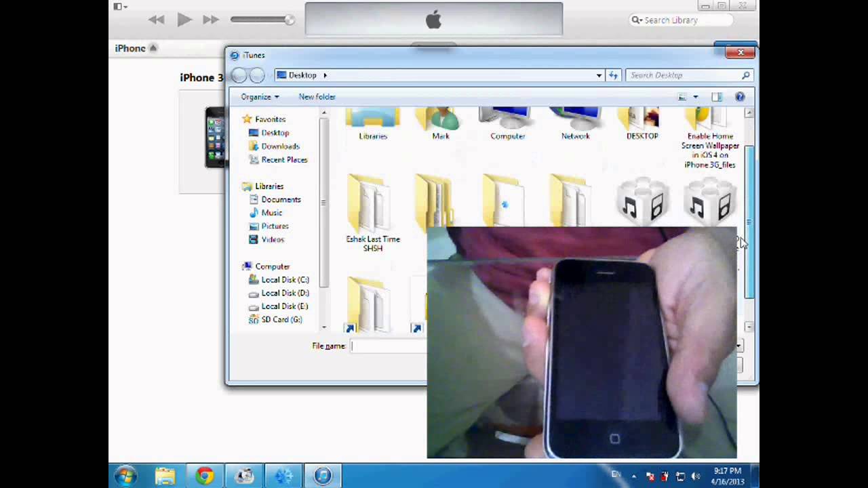
Task: Select the Network item
Action: pos(575,124)
